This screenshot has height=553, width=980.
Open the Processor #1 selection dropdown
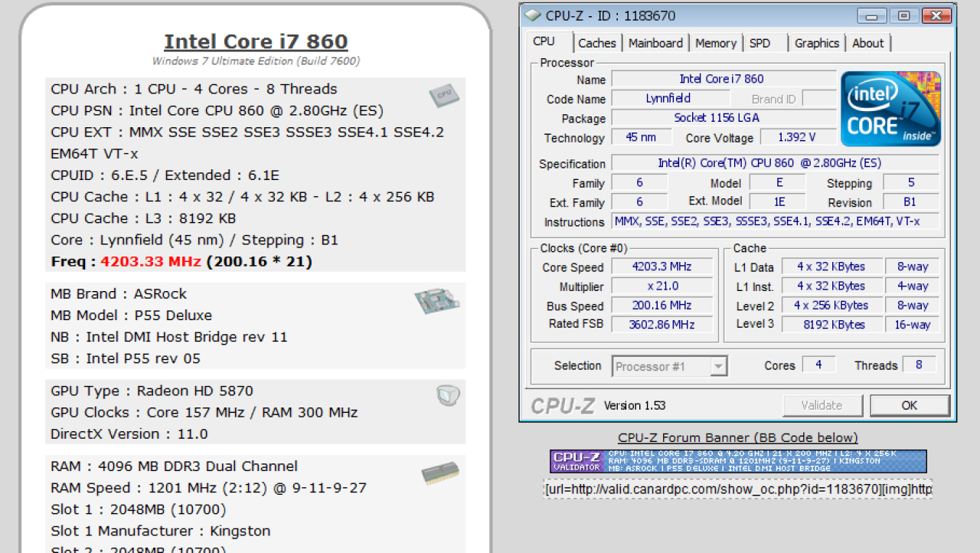click(670, 366)
